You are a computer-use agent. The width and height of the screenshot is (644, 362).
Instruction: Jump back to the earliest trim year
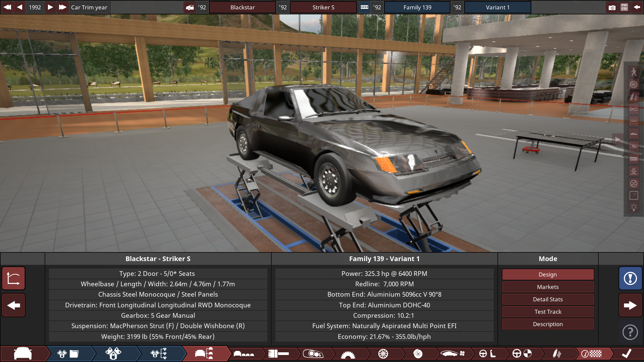pyautogui.click(x=7, y=7)
